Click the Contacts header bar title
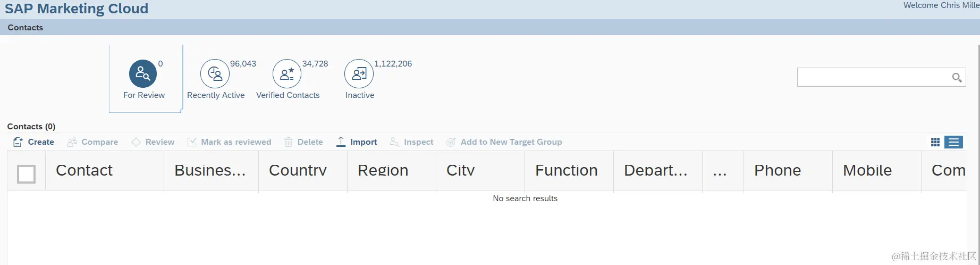The width and height of the screenshot is (980, 265). click(x=26, y=28)
